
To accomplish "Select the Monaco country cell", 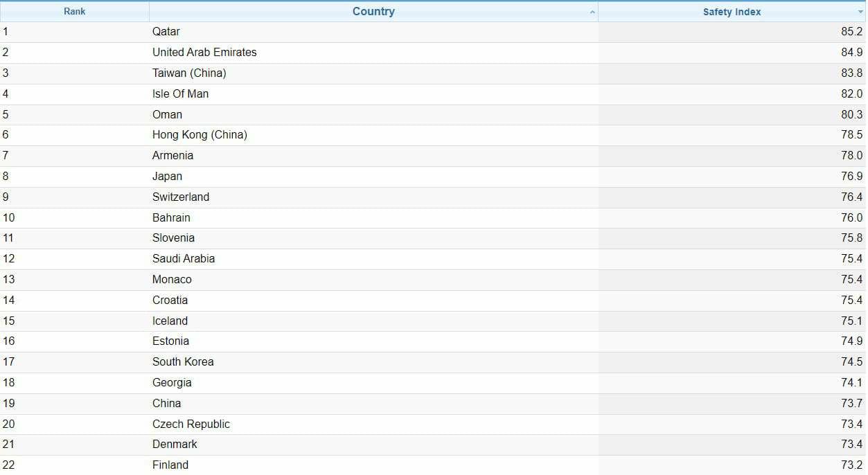I will coord(373,280).
